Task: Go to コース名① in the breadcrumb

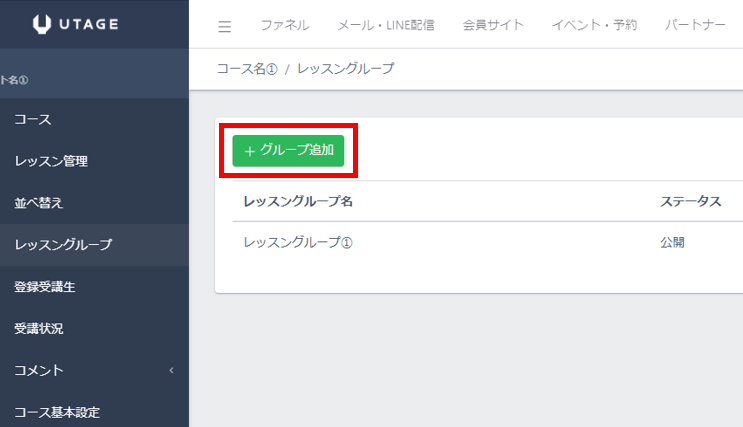Action: (x=247, y=69)
